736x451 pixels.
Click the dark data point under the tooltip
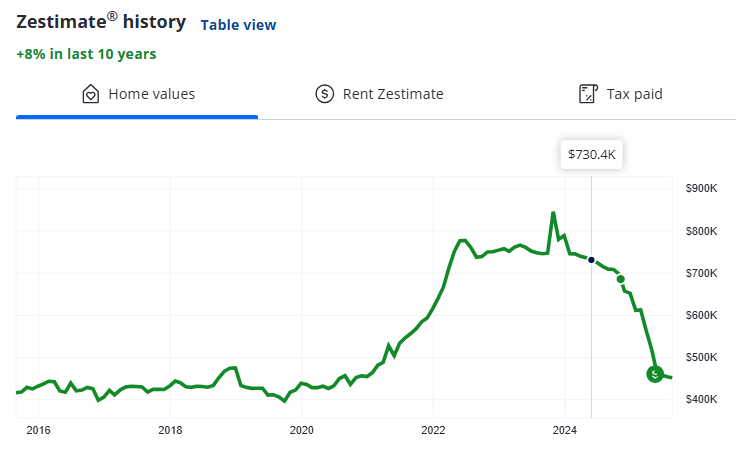[x=591, y=260]
